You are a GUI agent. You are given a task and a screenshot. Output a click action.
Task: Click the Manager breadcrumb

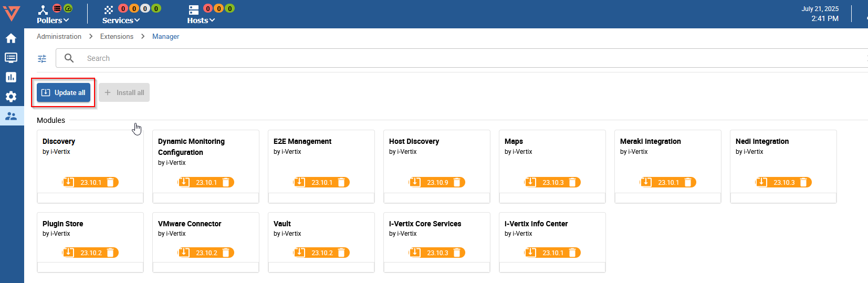pyautogui.click(x=165, y=36)
